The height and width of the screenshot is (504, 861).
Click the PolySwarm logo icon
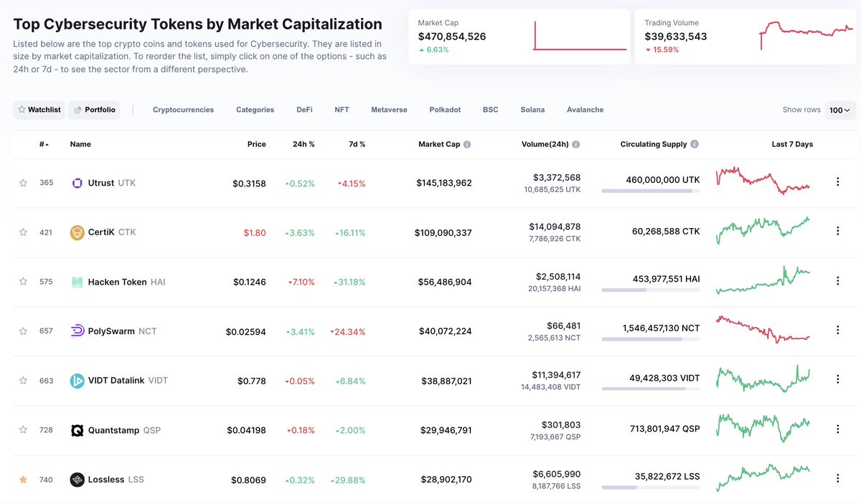[77, 331]
